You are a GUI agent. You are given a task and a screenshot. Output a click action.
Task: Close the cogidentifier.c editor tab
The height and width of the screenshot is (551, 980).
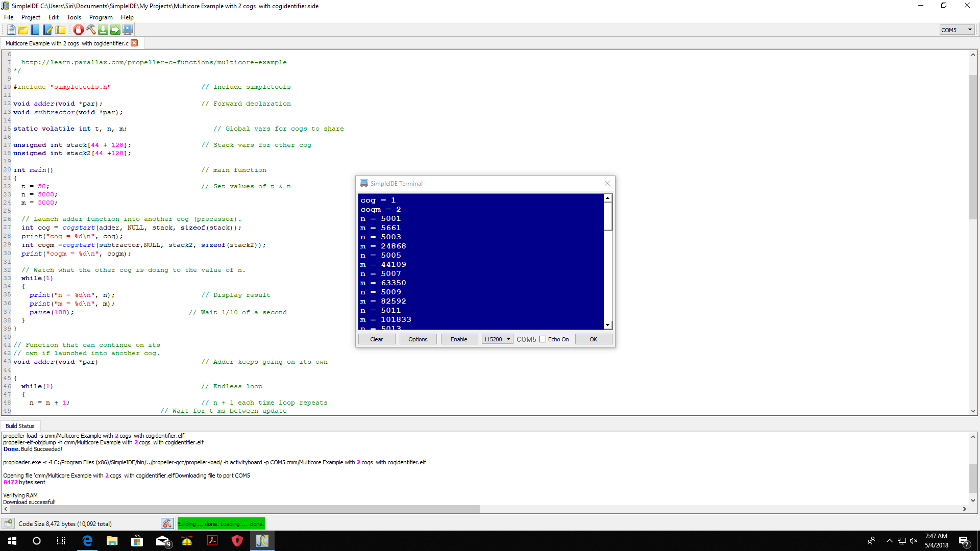[134, 43]
